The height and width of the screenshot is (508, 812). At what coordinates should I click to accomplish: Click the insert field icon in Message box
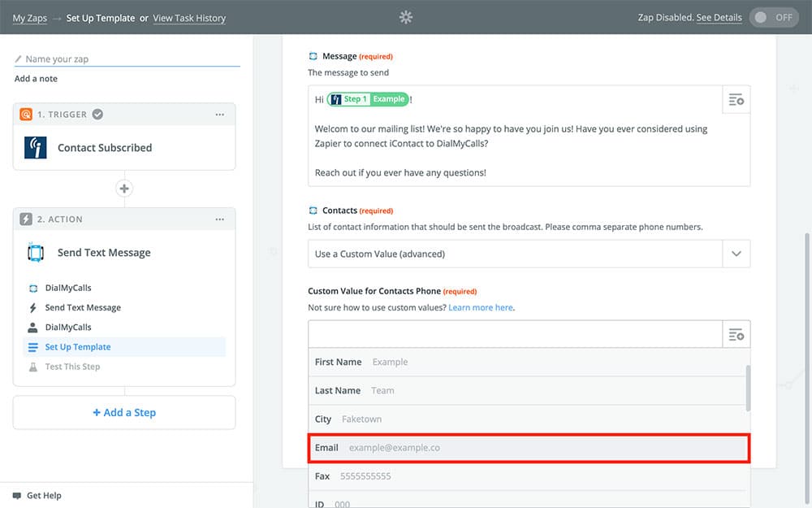(736, 100)
